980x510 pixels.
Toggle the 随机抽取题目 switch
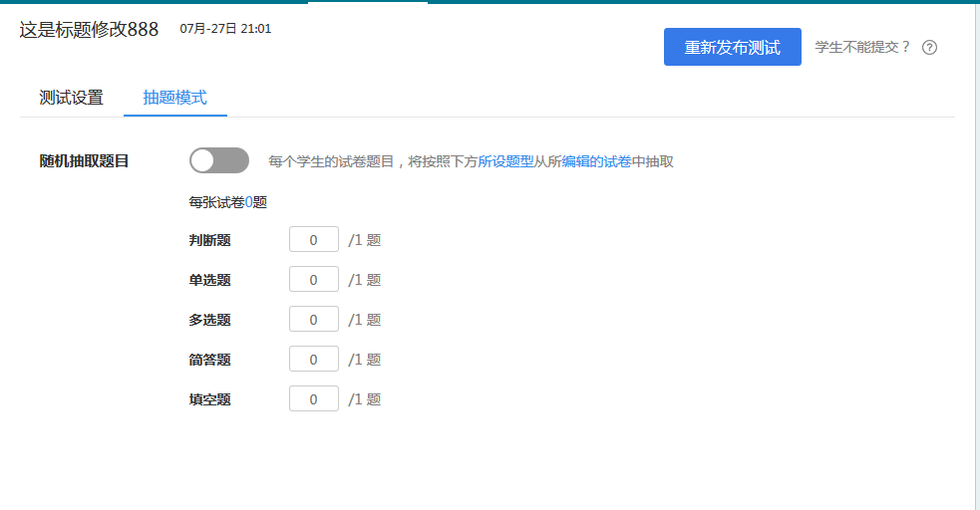tap(219, 160)
